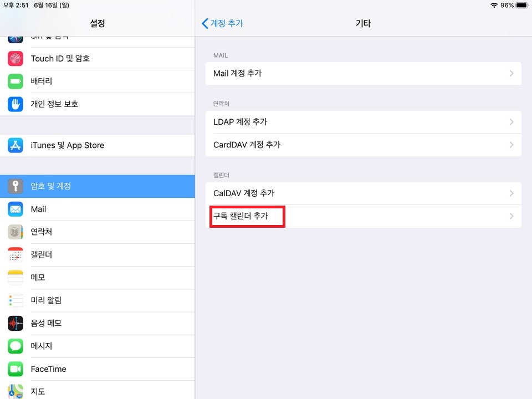Tap the 지도 maps icon

pyautogui.click(x=16, y=391)
